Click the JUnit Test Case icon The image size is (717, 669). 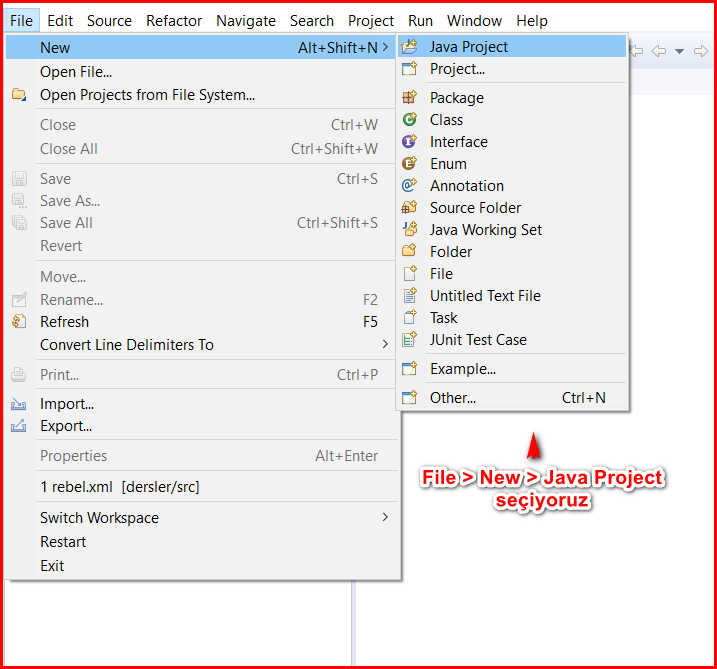(409, 339)
